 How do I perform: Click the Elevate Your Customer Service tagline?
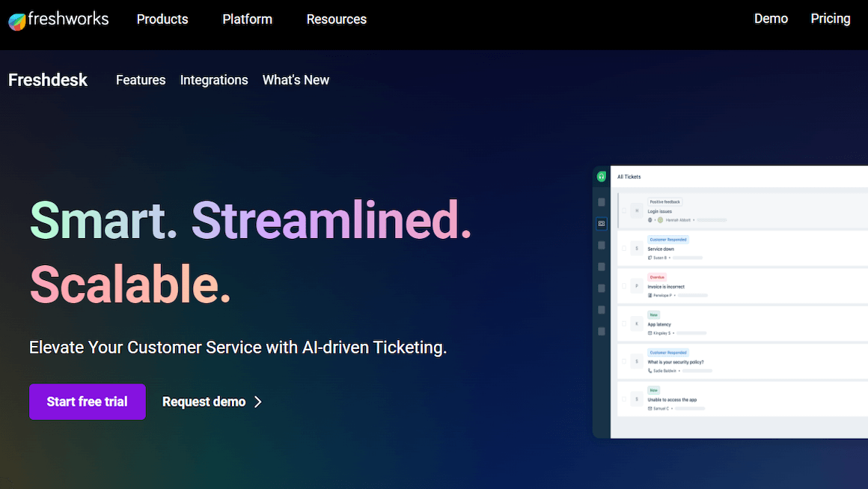tap(237, 347)
